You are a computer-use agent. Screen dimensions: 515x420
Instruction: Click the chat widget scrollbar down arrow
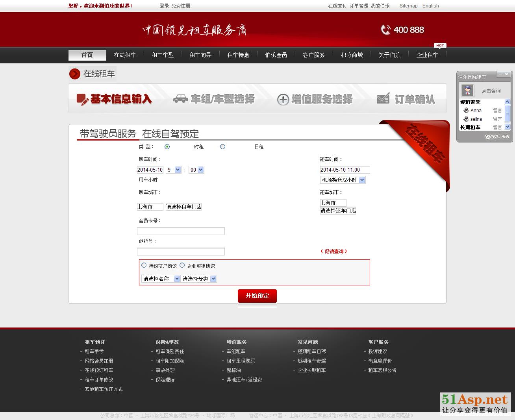(507, 126)
